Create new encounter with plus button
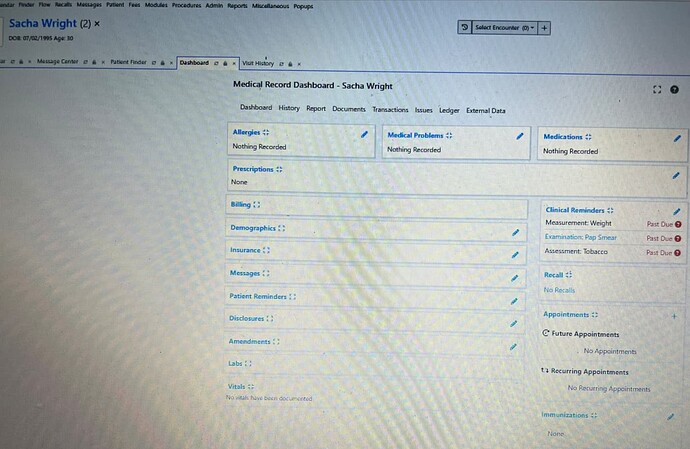 pos(544,28)
